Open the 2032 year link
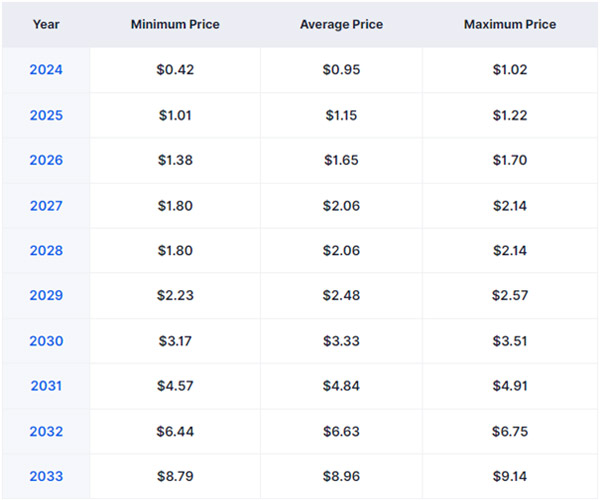 click(46, 432)
